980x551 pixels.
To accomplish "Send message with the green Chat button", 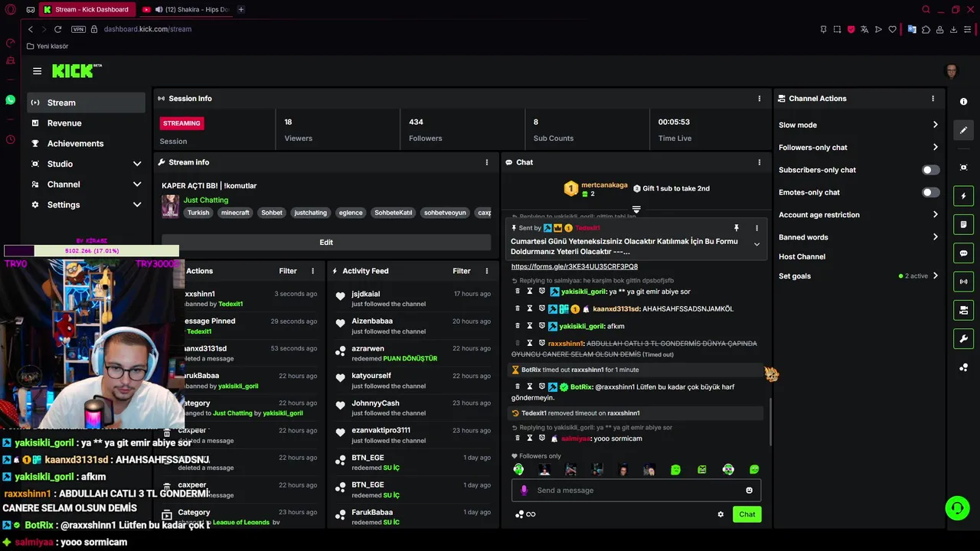I will 747,514.
